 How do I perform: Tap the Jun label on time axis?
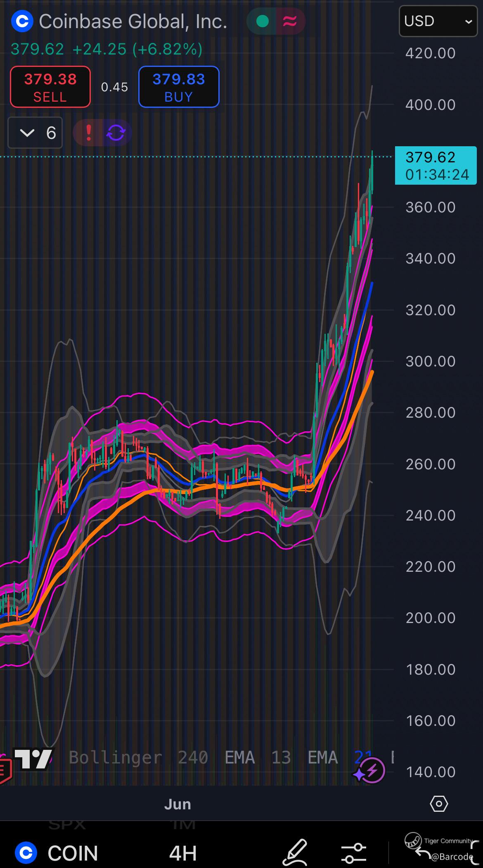point(178,804)
